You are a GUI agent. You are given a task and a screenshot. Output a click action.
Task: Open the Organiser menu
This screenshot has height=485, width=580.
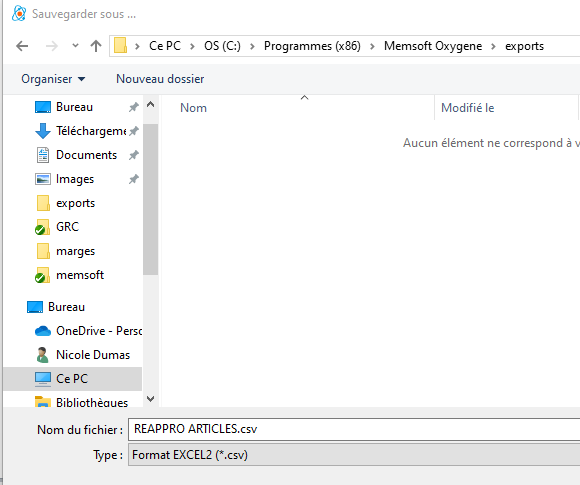tap(53, 79)
